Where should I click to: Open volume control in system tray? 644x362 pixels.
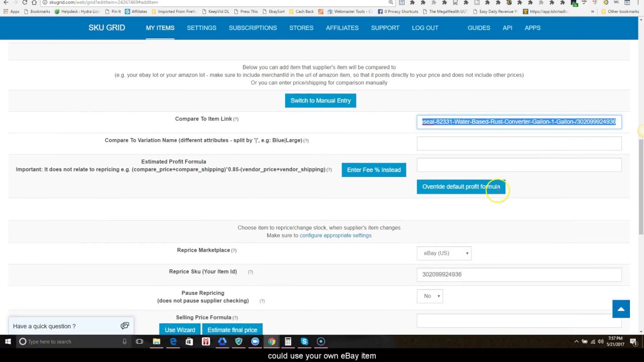click(600, 341)
